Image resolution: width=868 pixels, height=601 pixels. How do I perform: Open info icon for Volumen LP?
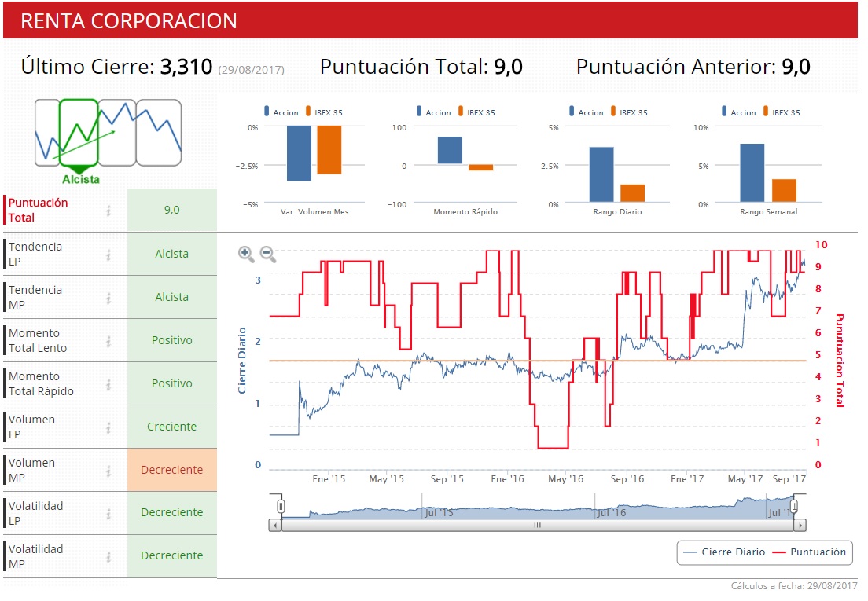click(x=109, y=427)
